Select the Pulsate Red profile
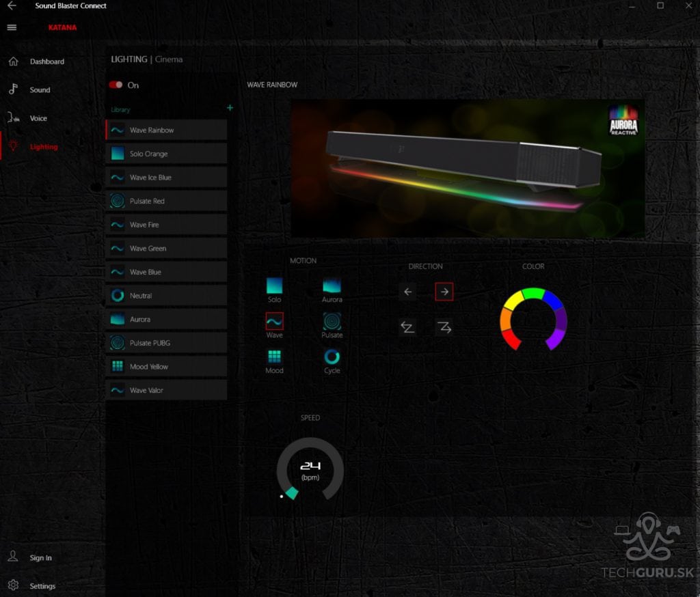The height and width of the screenshot is (597, 700). (x=166, y=201)
